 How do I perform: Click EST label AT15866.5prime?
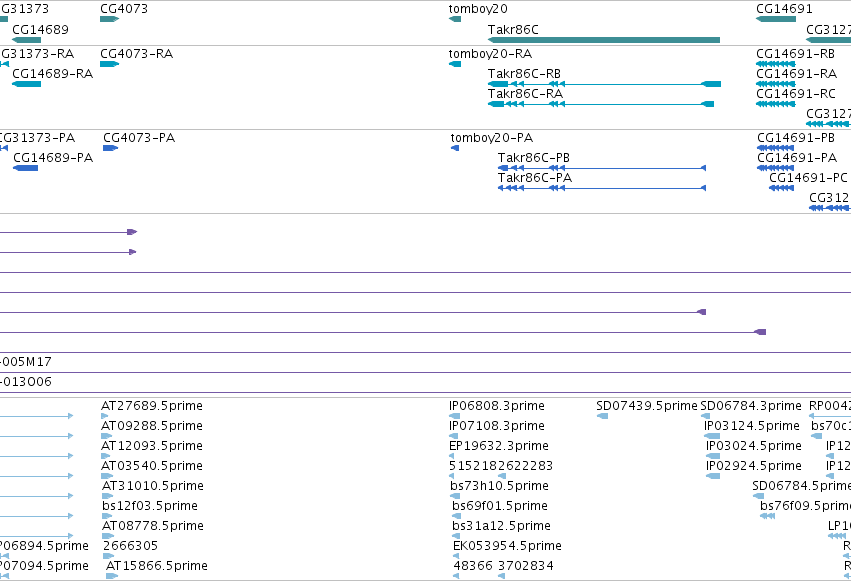point(156,566)
